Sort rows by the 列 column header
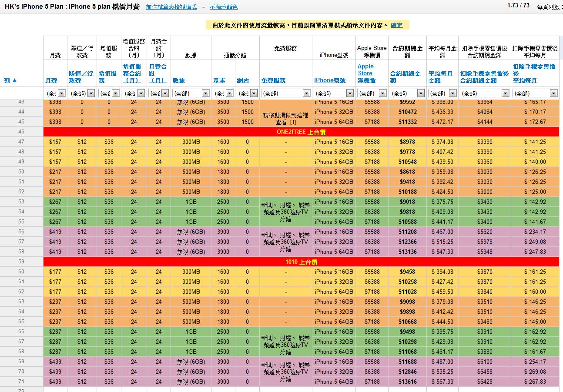Viewport: 563px width, 392px height. pyautogui.click(x=11, y=80)
